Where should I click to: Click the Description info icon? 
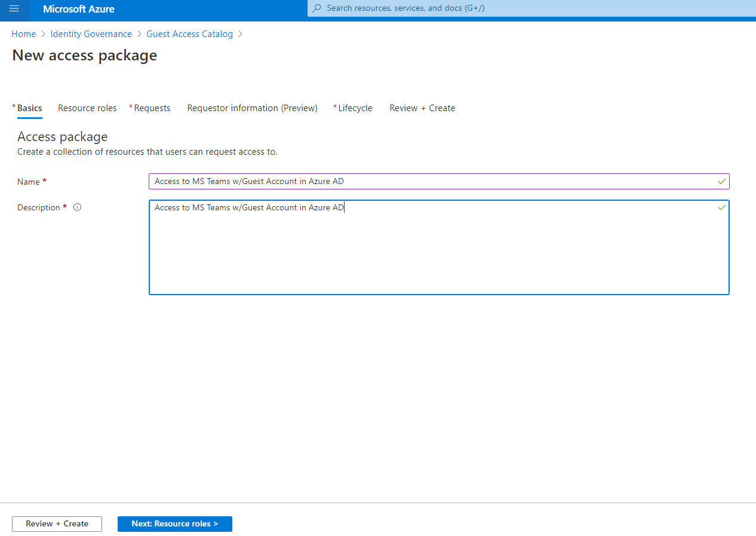pos(77,207)
